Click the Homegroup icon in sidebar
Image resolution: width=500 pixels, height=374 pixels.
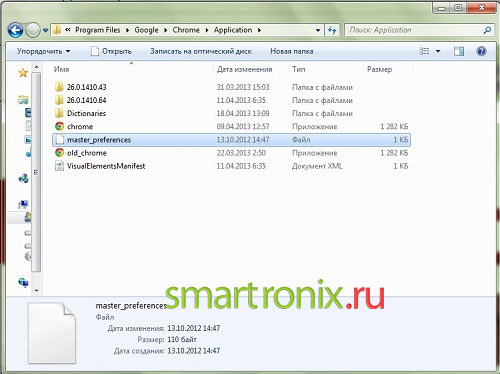(x=23, y=179)
